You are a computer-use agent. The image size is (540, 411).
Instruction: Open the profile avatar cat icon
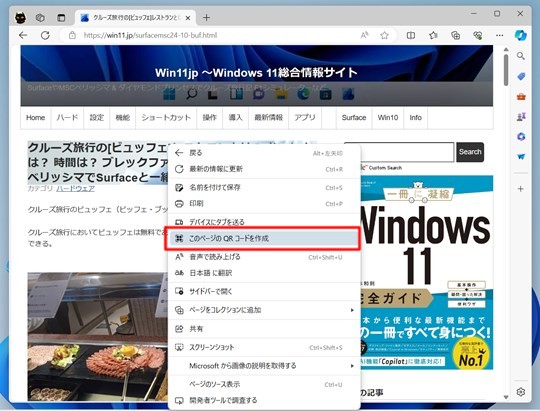pos(20,18)
